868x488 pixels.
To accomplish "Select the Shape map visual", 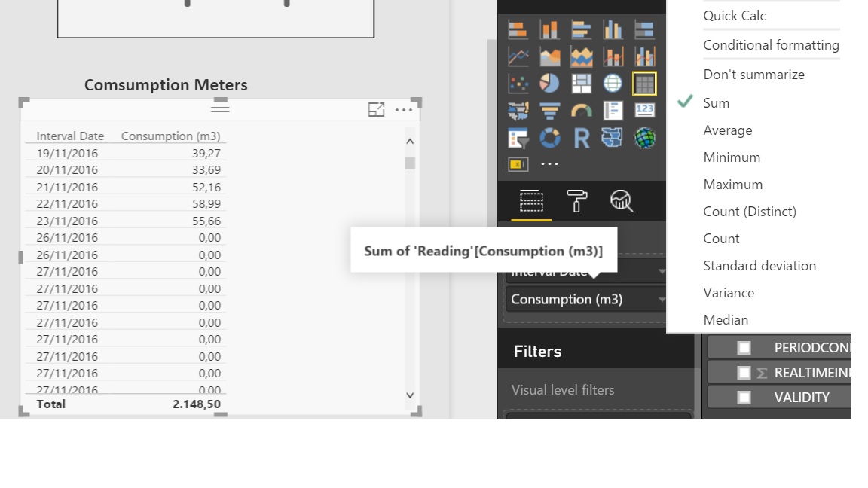I will [613, 138].
